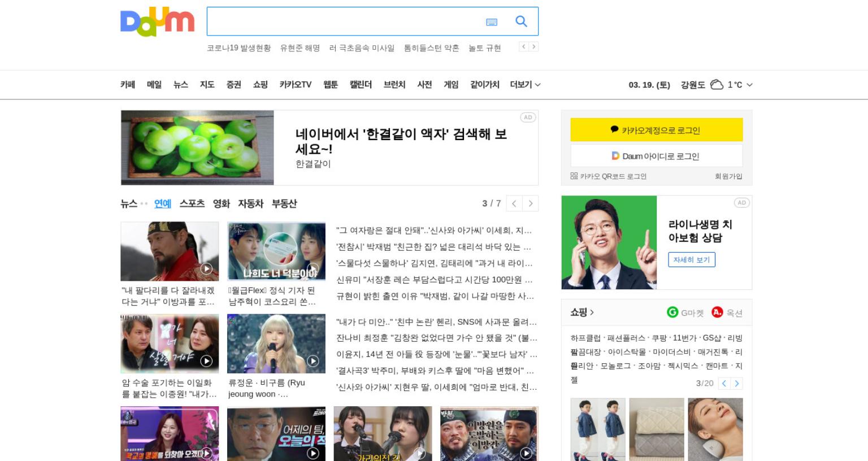This screenshot has height=461, width=868.
Task: Click the 하프클럽 shopping link
Action: [585, 338]
